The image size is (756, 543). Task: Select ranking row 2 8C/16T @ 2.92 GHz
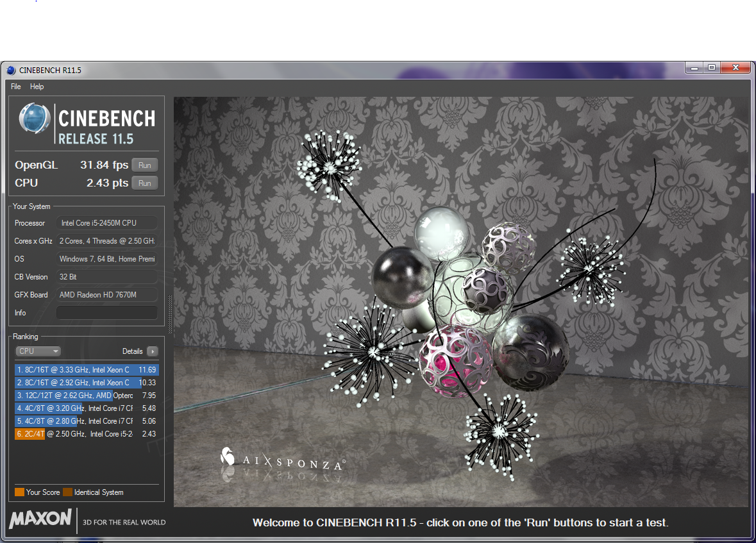pyautogui.click(x=87, y=383)
